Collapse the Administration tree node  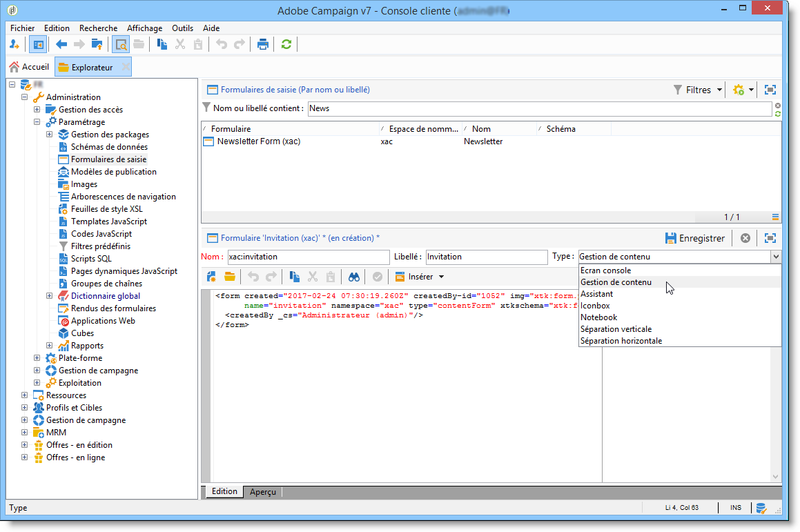pyautogui.click(x=24, y=97)
